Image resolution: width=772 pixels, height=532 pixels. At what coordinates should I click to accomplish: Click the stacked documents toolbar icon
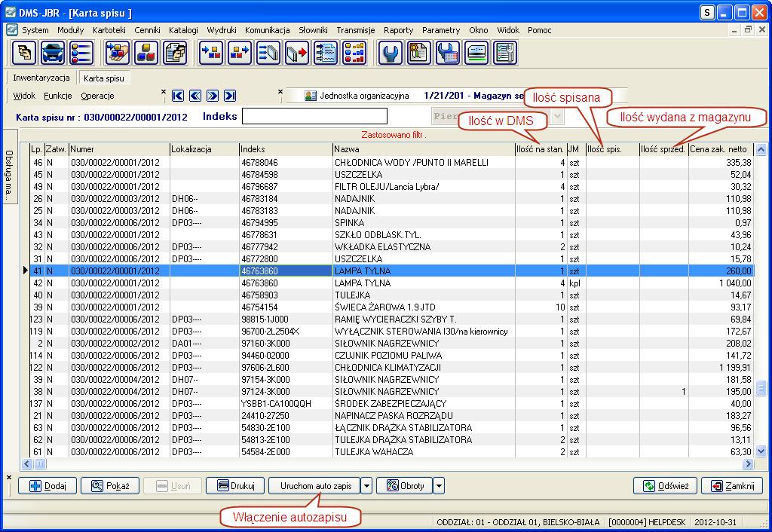tap(23, 53)
